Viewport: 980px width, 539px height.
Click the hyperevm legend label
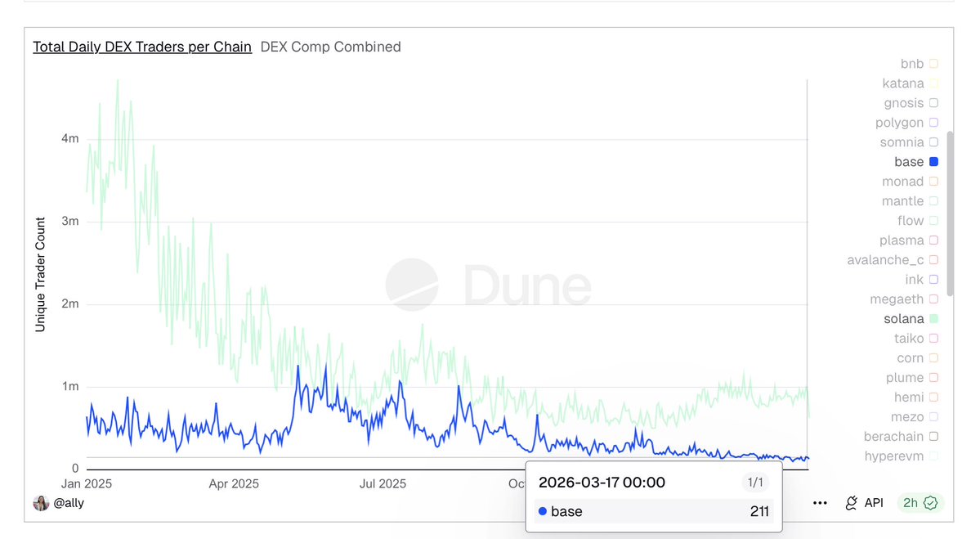click(x=893, y=456)
